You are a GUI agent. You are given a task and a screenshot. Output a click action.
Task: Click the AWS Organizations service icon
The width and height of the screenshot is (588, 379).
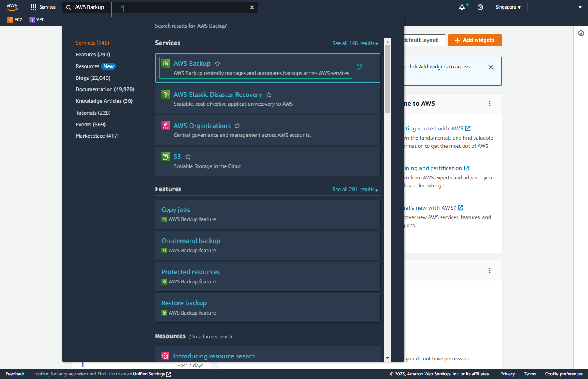tap(165, 126)
